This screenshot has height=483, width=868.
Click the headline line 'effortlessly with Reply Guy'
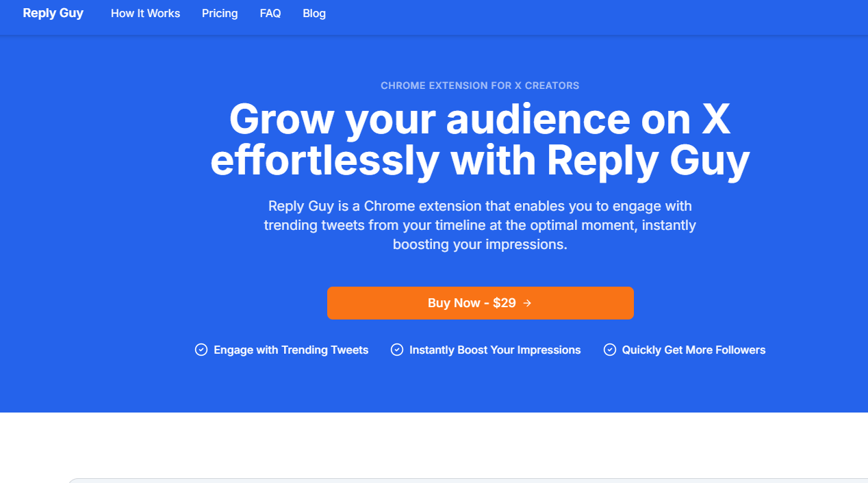click(x=480, y=161)
